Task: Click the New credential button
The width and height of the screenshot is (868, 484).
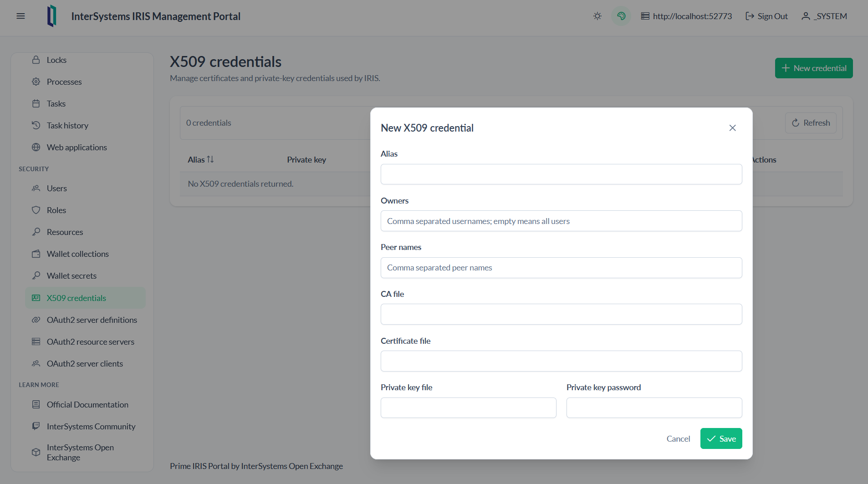Action: pyautogui.click(x=814, y=68)
